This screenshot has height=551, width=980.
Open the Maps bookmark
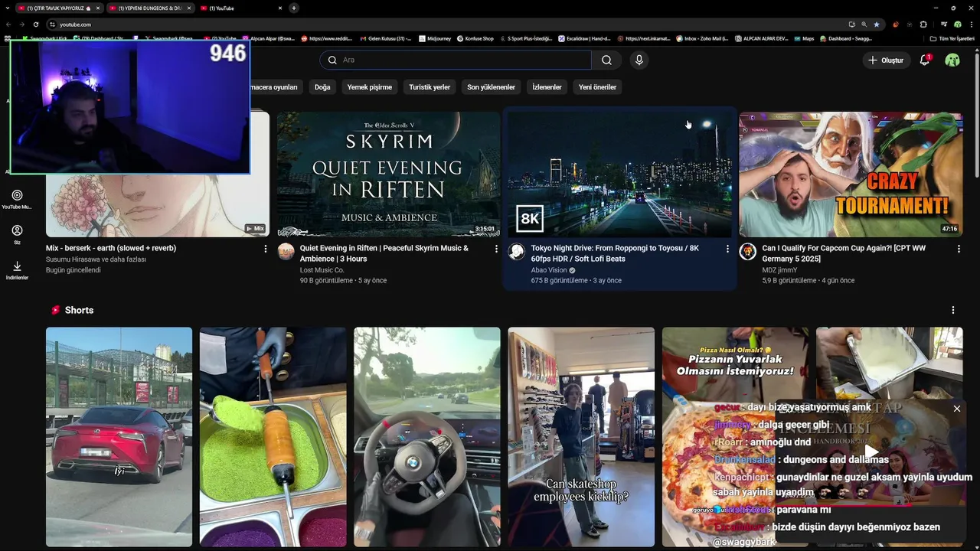(x=804, y=38)
